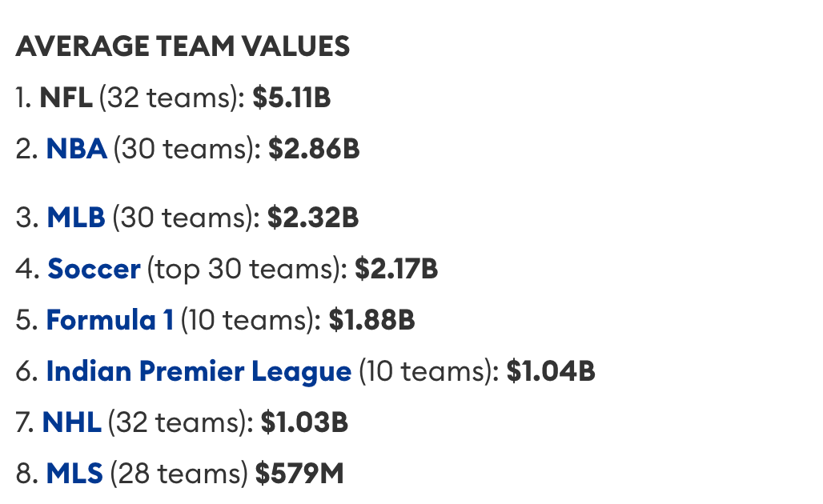The width and height of the screenshot is (823, 504).
Task: Click the $2.17B Soccer value
Action: [396, 269]
